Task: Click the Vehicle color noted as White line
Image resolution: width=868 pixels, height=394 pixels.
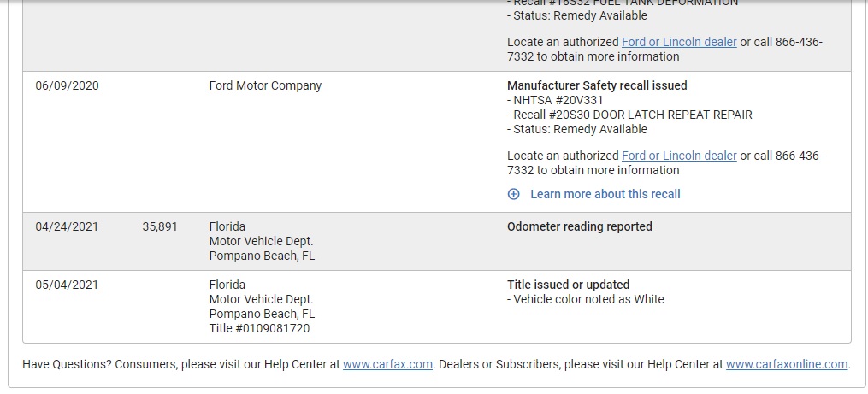Action: point(585,299)
